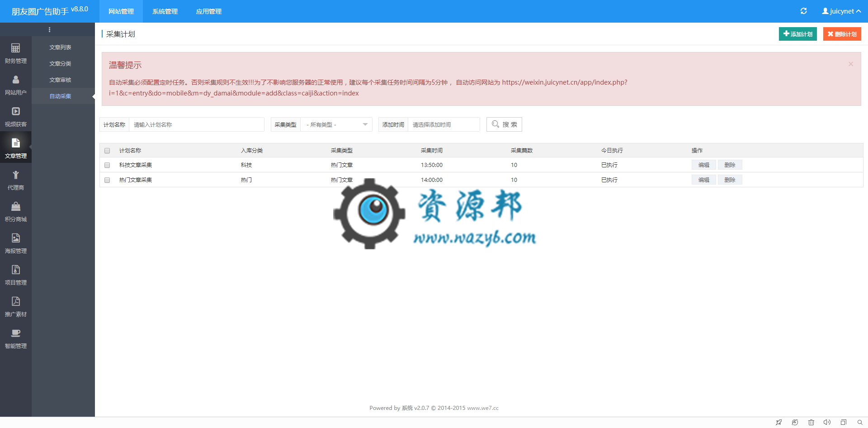Screen dimensions: 868x428
Task: Click the speaker icon in status bar
Action: tap(827, 423)
